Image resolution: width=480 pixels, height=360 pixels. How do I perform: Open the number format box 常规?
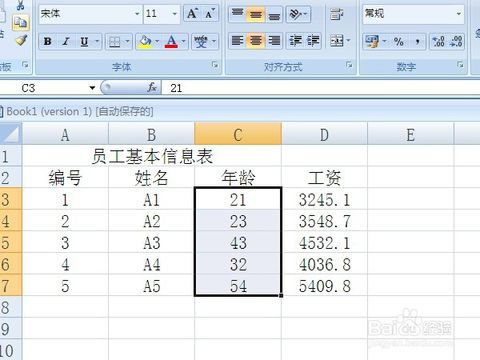click(413, 14)
